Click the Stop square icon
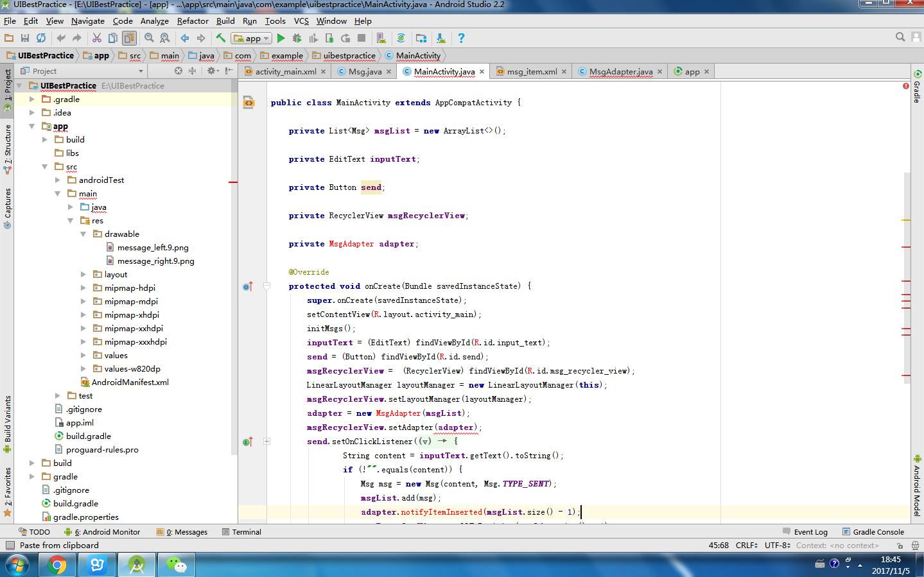 coord(362,38)
